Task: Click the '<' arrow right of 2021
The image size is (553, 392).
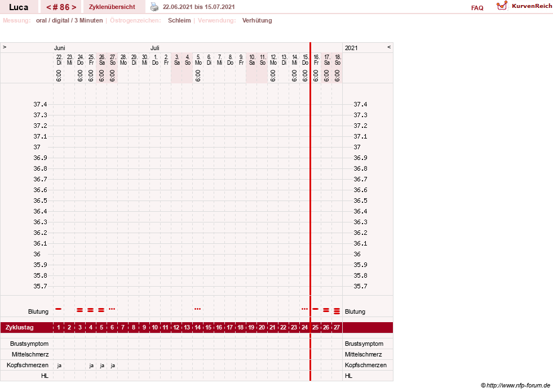Action: click(388, 47)
